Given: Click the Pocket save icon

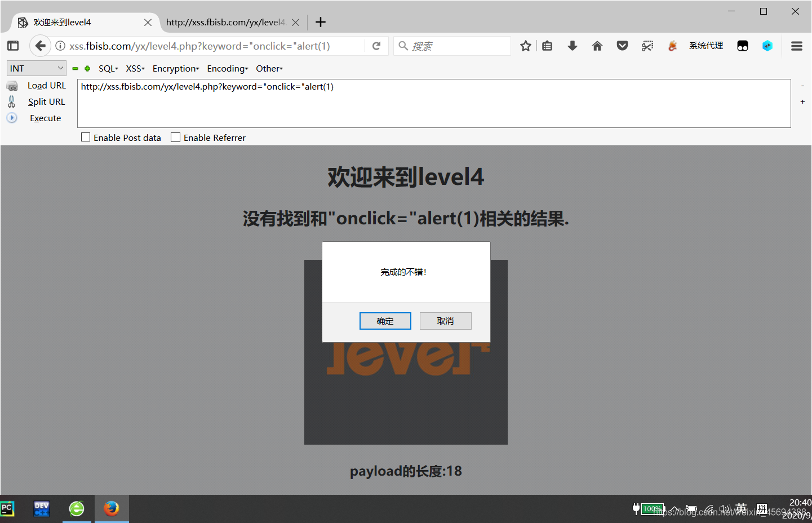Looking at the screenshot, I should [x=622, y=46].
